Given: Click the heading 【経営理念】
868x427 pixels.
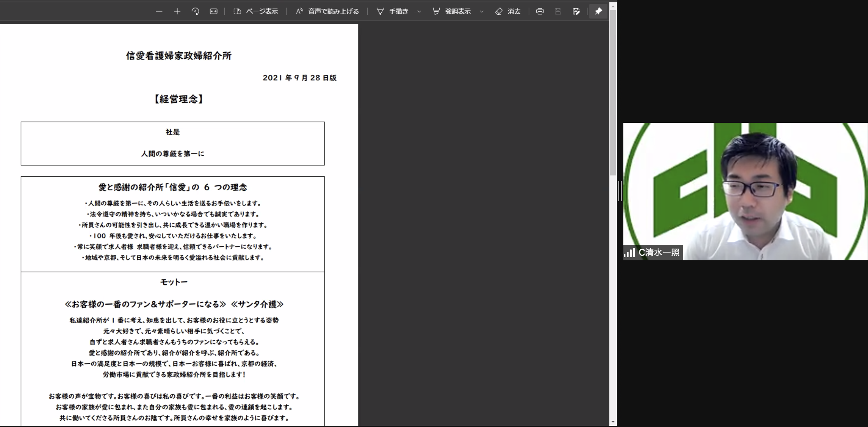Looking at the screenshot, I should (178, 99).
